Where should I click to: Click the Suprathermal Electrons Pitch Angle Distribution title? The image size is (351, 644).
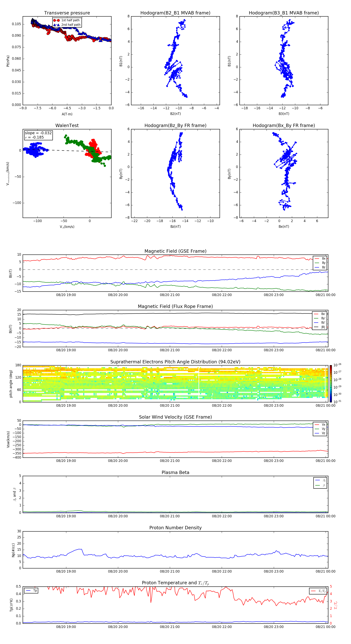[175, 362]
